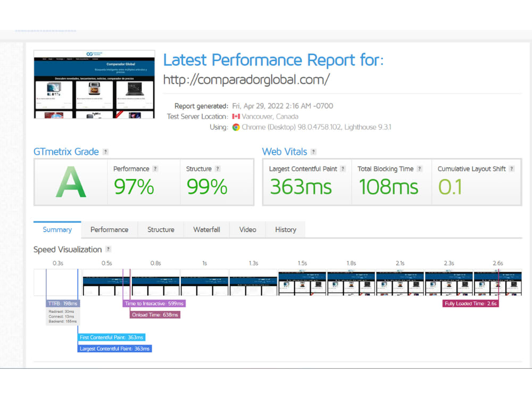
Task: Click the help icon for Cumulative Layout Shift
Action: pos(512,169)
